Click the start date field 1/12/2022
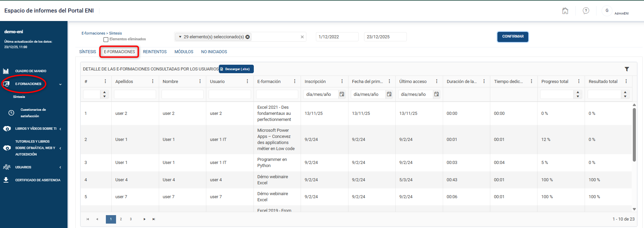 337,37
